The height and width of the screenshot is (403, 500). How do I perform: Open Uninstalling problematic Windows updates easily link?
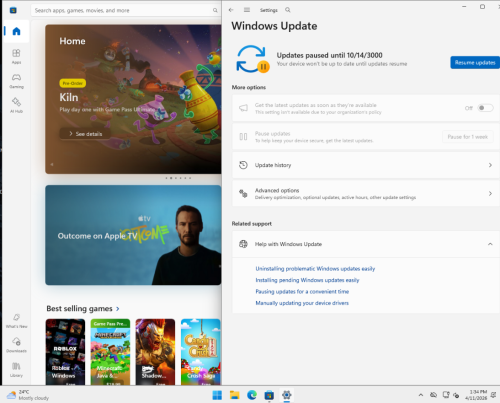tap(315, 269)
